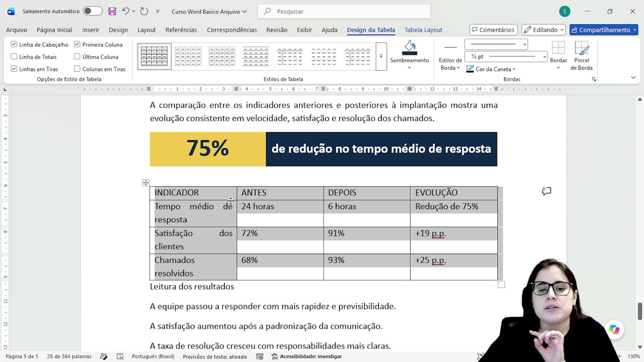Uncheck Linha de Cabeçalho option
Image resolution: width=644 pixels, height=362 pixels.
pyautogui.click(x=14, y=44)
